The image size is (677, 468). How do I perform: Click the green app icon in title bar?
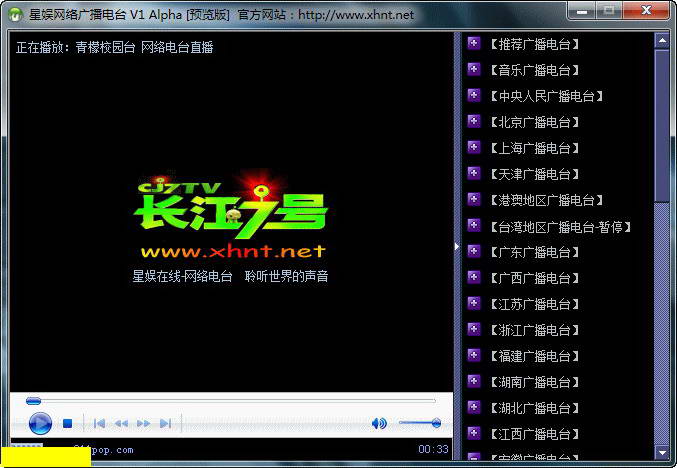(x=16, y=15)
